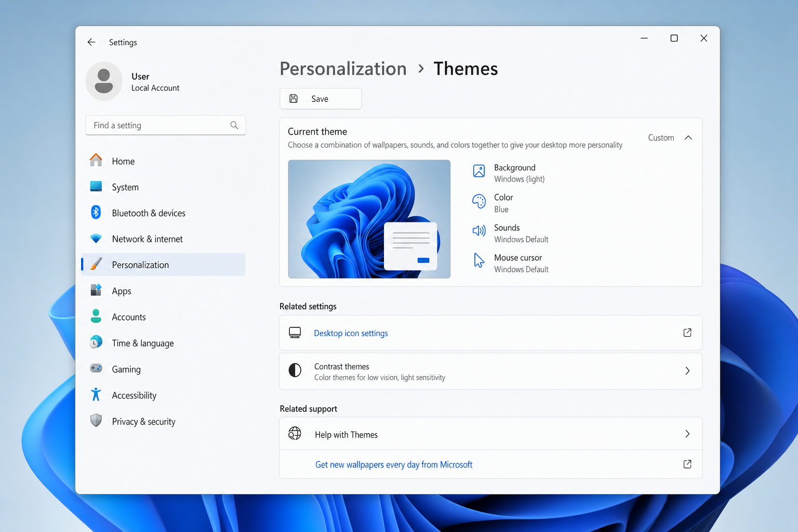Click the Custom theme label

point(661,138)
